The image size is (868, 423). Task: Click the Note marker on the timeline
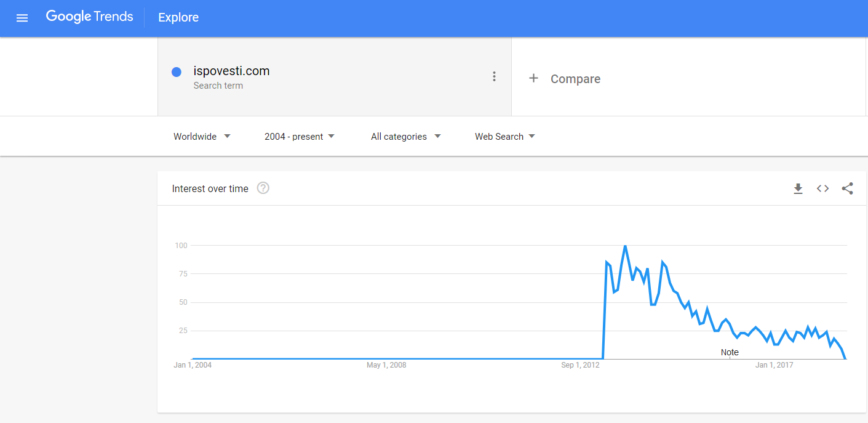[x=730, y=353]
